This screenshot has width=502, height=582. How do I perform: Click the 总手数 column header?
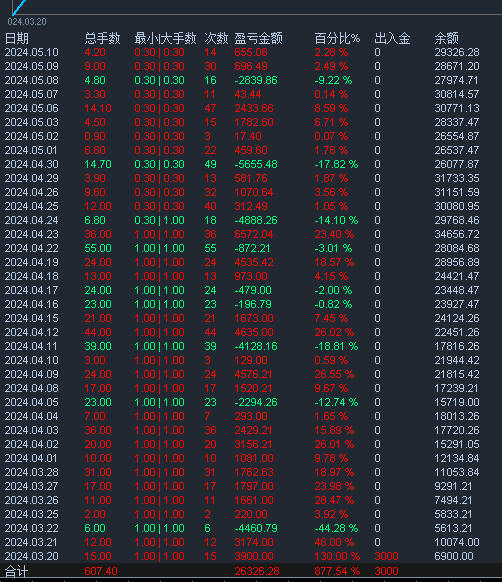[x=102, y=38]
